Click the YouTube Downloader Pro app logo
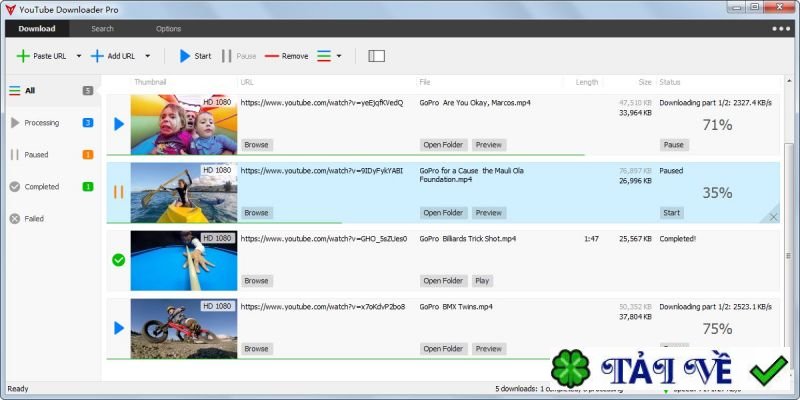This screenshot has height=400, width=800. pyautogui.click(x=10, y=10)
